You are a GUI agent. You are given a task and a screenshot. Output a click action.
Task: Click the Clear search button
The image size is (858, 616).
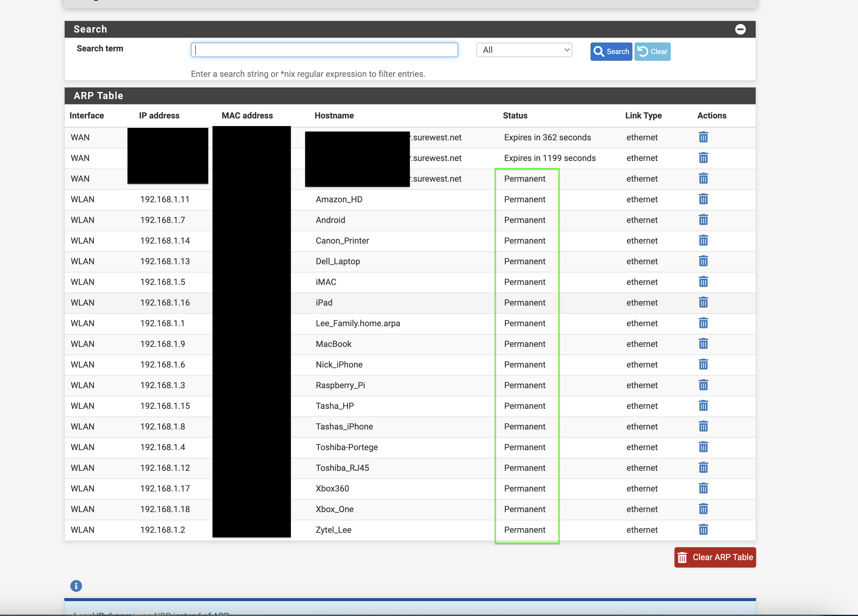pos(652,51)
